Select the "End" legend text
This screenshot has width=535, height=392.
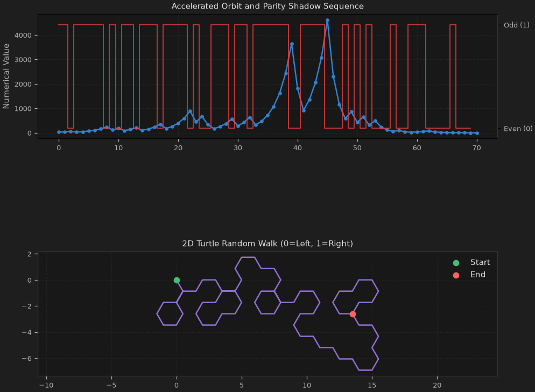[x=478, y=275]
